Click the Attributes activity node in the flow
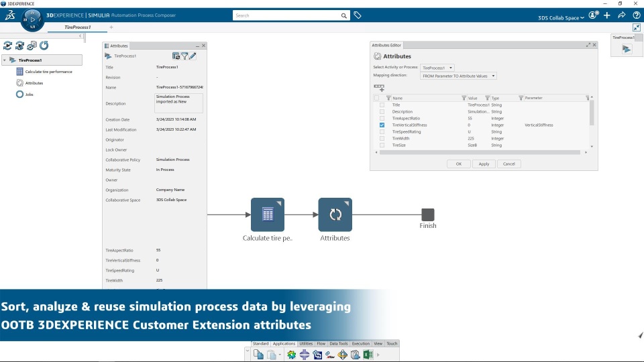644x362 pixels. 335,215
